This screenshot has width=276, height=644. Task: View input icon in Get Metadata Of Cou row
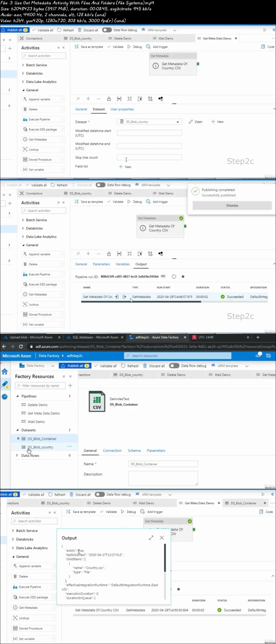click(117, 297)
